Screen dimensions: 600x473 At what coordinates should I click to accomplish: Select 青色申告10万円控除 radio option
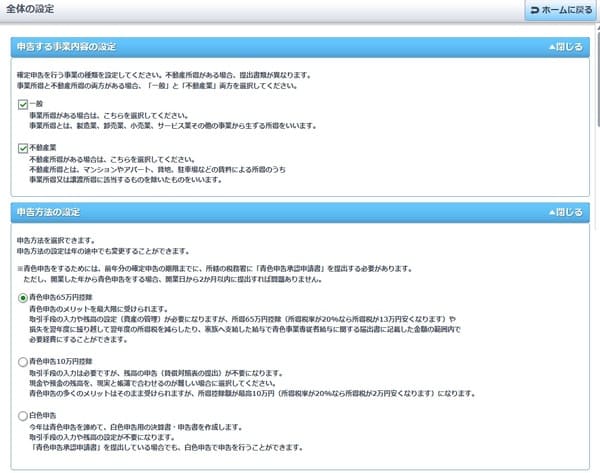[23, 362]
